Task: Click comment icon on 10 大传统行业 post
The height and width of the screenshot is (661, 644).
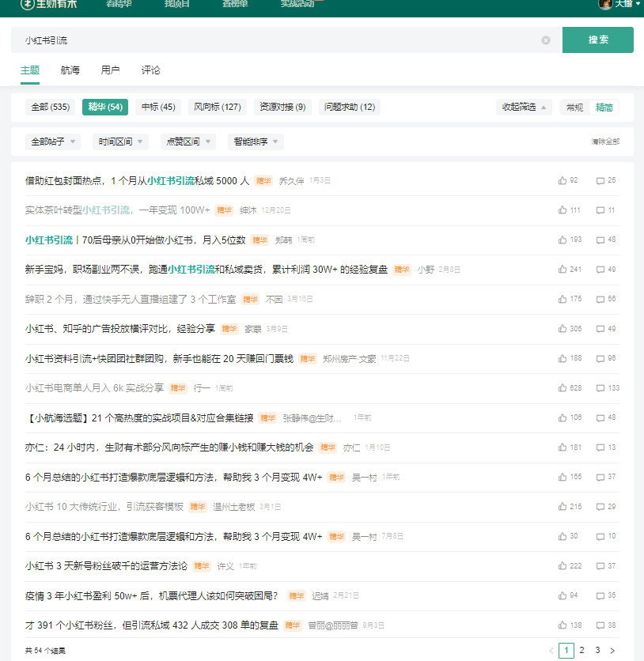Action: click(x=600, y=507)
